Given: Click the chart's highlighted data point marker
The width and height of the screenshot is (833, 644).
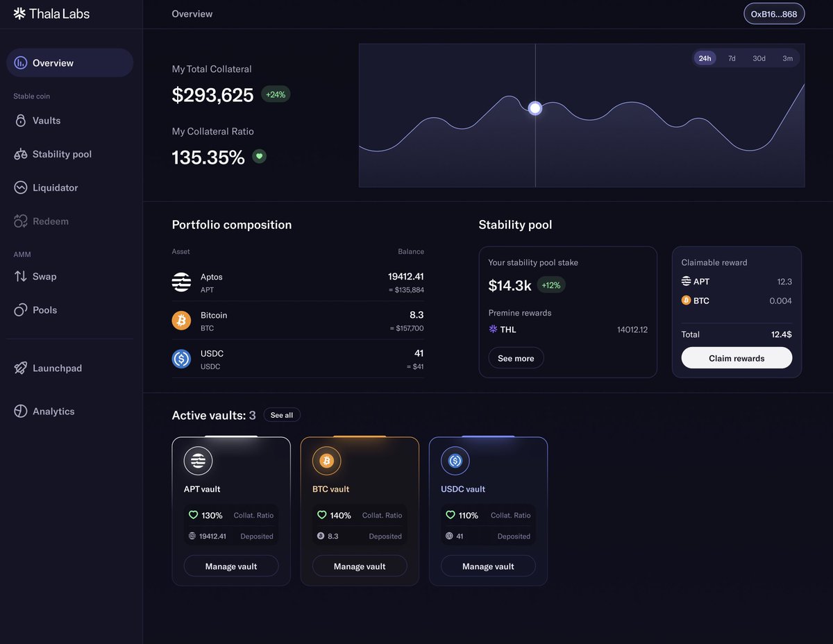Looking at the screenshot, I should (535, 108).
